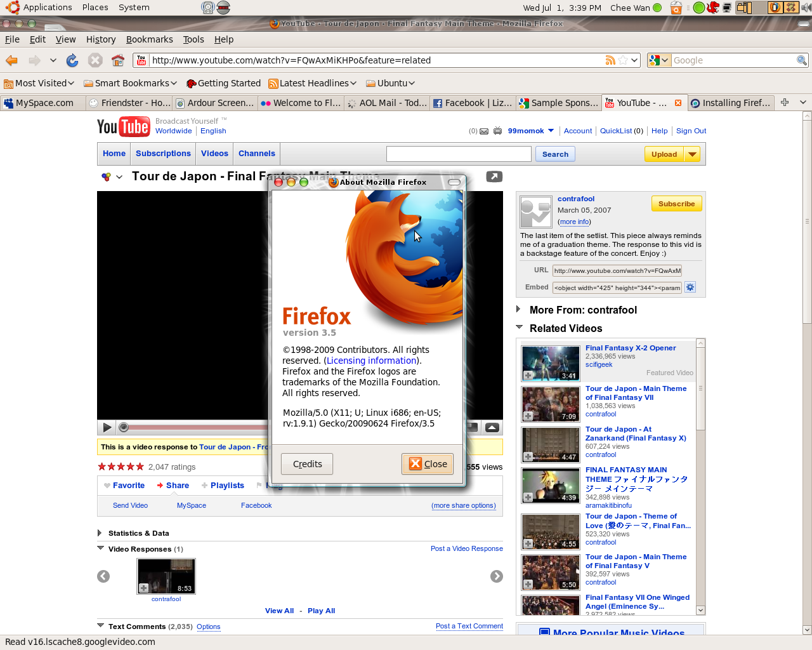
Task: Click the pop-out video player icon
Action: point(494,176)
